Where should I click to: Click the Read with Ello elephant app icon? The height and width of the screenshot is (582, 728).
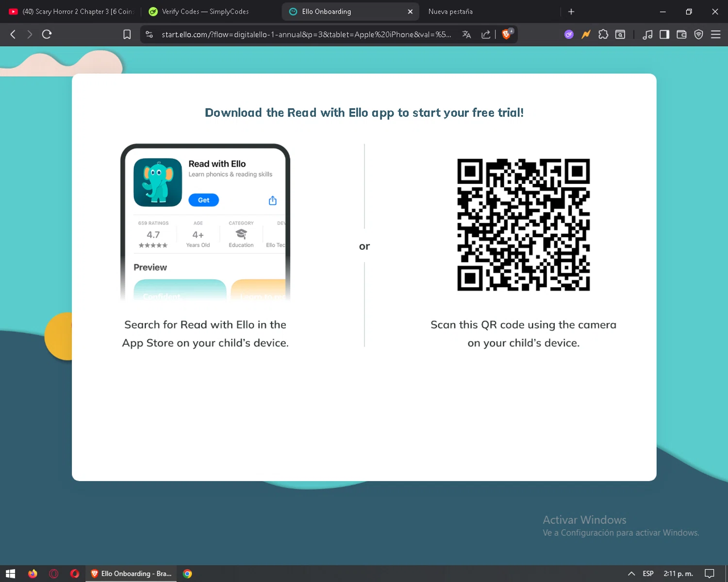pos(158,182)
